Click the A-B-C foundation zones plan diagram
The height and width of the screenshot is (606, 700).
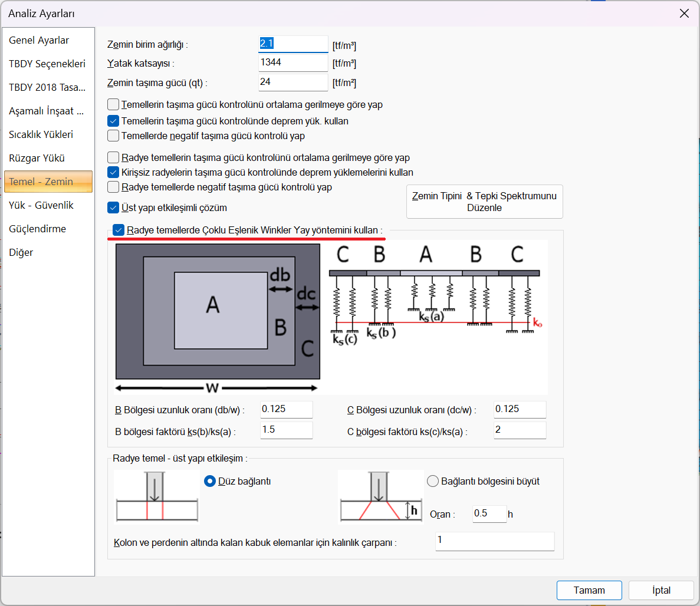(218, 318)
